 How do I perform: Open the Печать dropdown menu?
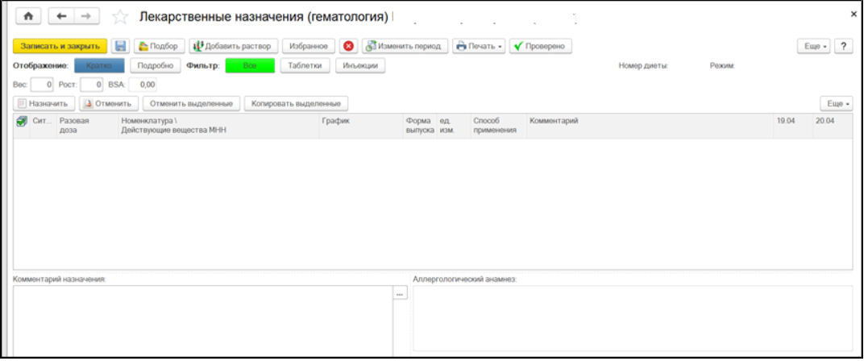click(x=479, y=46)
